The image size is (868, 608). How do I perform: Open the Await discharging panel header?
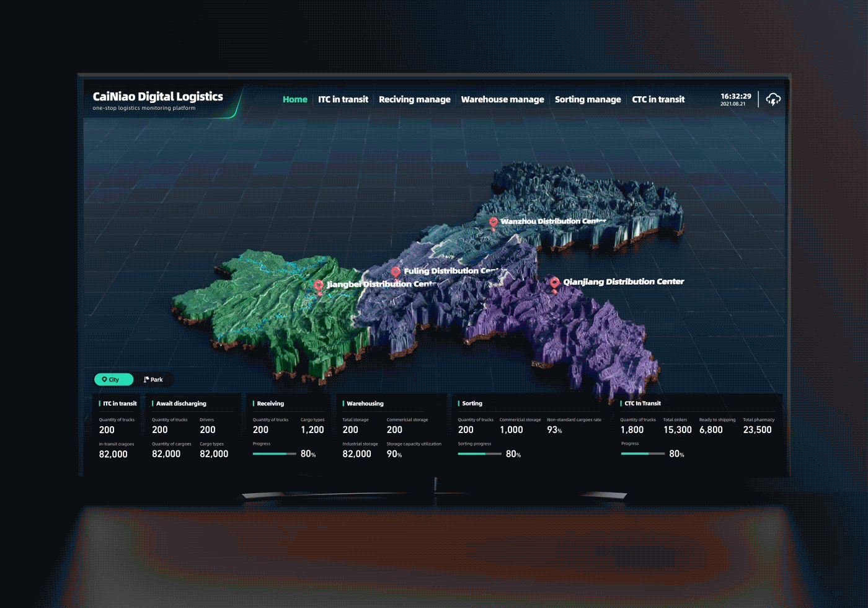[x=181, y=403]
